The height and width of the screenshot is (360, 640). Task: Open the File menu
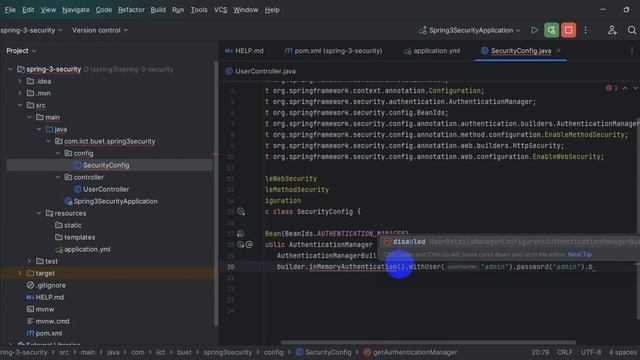coord(10,10)
